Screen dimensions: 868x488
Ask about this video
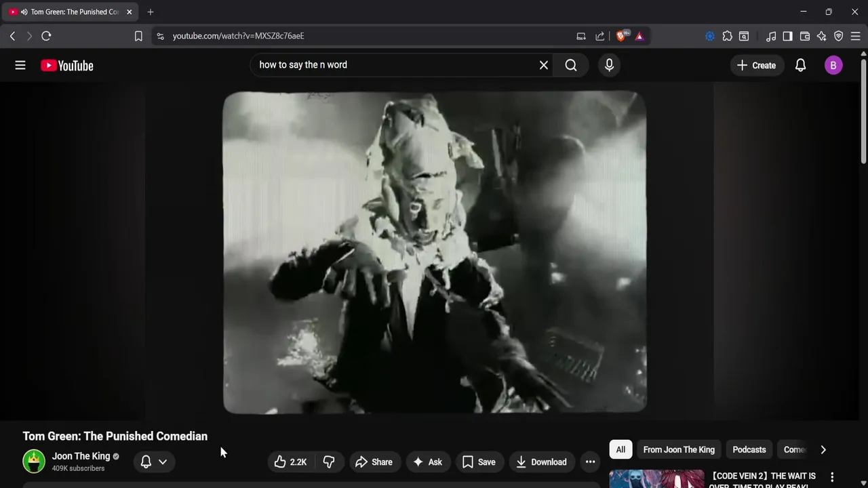pos(428,462)
